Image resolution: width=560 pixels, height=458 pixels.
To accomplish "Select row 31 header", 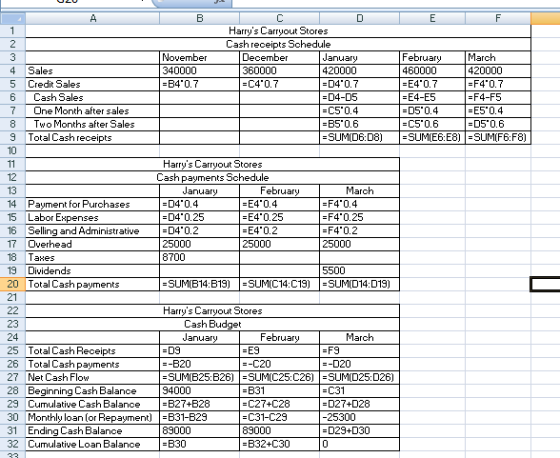I will click(x=12, y=430).
